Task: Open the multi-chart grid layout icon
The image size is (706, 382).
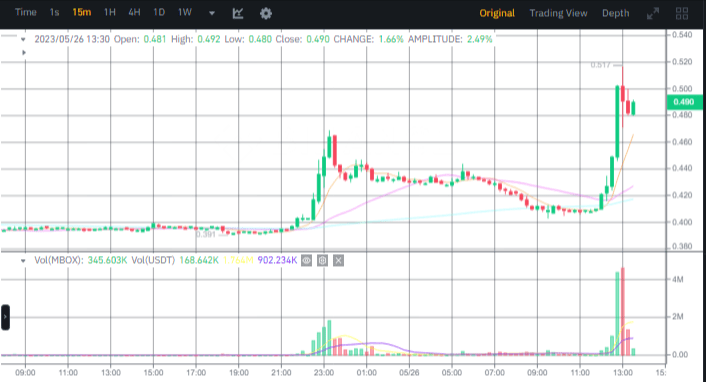Action: pyautogui.click(x=682, y=14)
